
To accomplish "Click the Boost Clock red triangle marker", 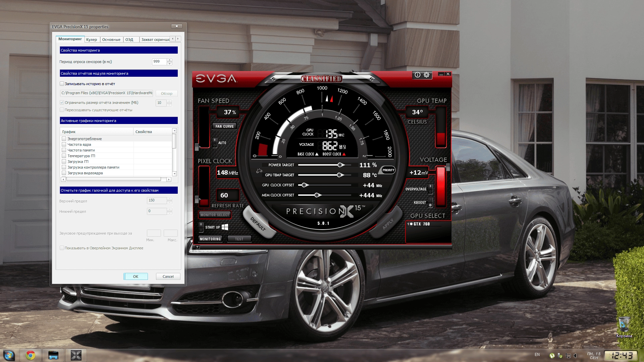I will pos(344,154).
